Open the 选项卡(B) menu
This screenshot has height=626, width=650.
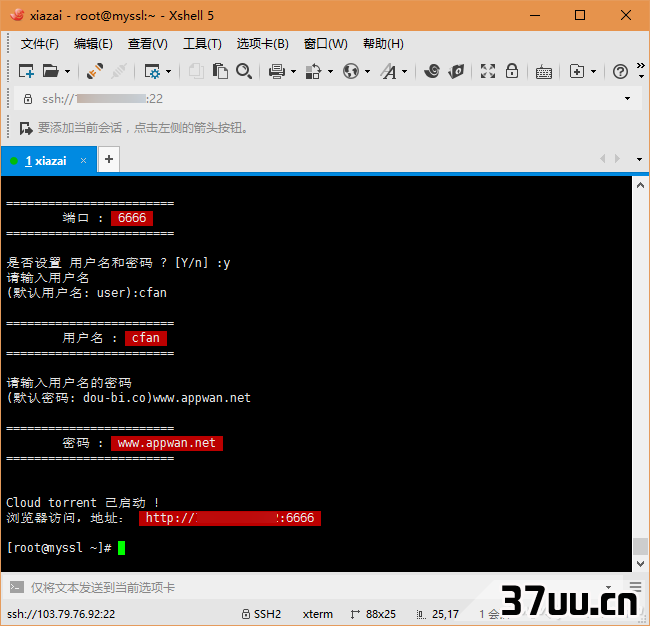(262, 44)
